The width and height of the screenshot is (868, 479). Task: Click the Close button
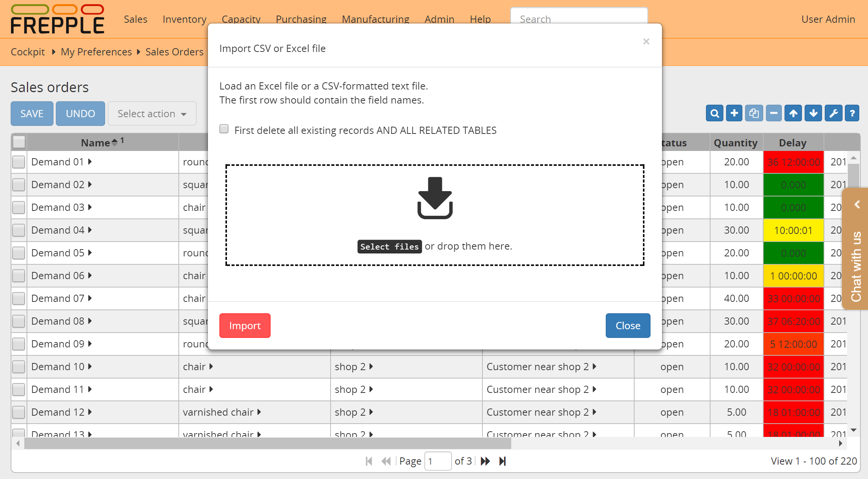[x=627, y=325]
